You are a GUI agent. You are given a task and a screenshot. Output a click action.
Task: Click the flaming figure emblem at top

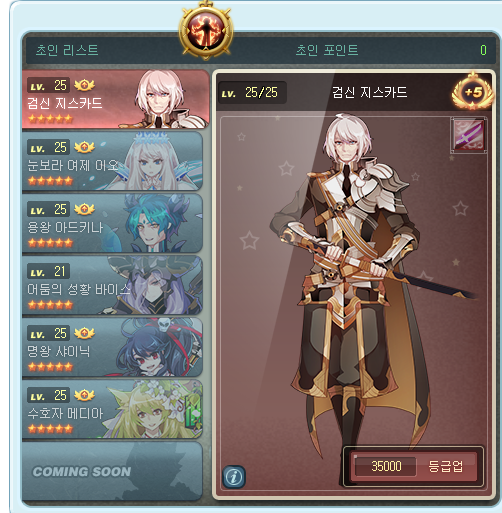(x=206, y=31)
